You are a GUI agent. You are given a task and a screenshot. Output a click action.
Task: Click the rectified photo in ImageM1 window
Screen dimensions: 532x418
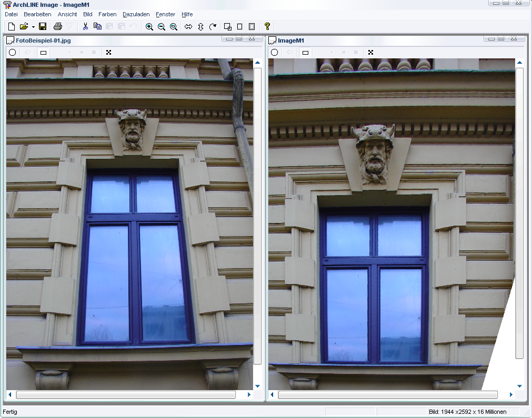tap(392, 224)
